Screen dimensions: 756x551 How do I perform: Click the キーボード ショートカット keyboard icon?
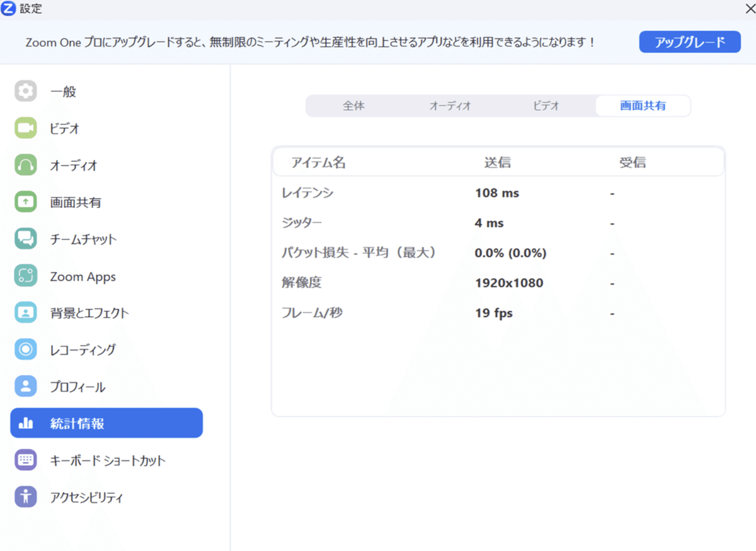click(x=26, y=460)
